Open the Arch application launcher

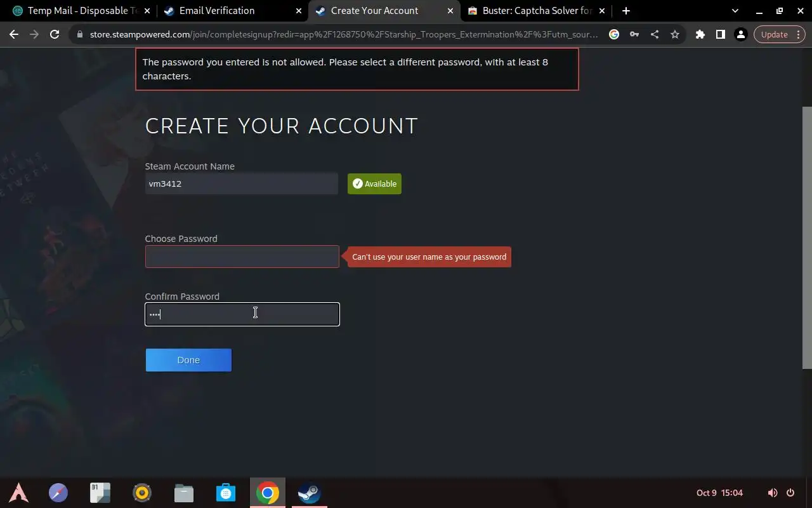(18, 493)
